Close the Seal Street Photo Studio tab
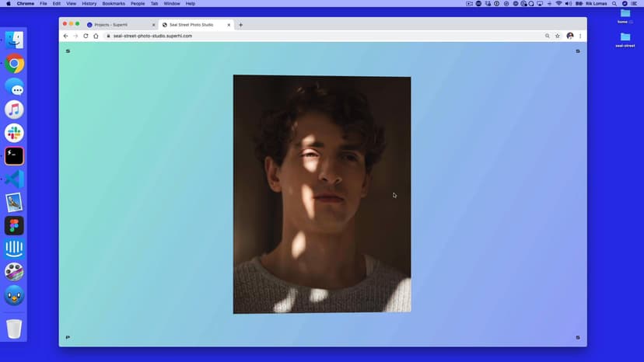This screenshot has height=362, width=644. pyautogui.click(x=229, y=25)
